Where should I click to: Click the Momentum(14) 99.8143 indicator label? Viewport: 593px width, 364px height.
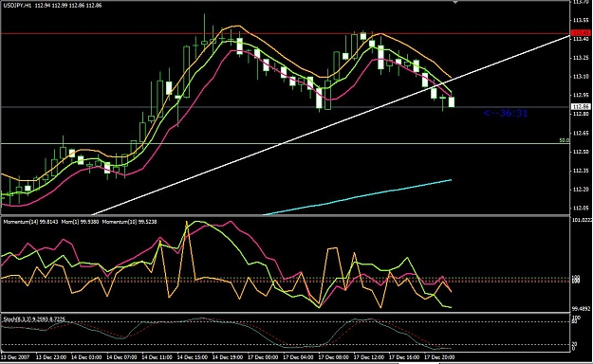click(30, 222)
